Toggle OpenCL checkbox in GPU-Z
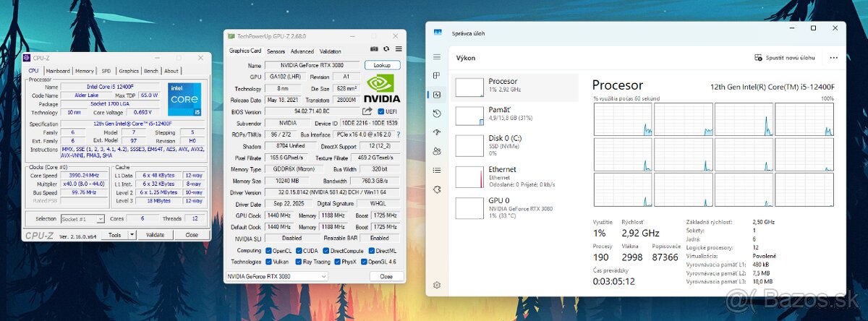Screen dimensions: 868x321 [269, 250]
